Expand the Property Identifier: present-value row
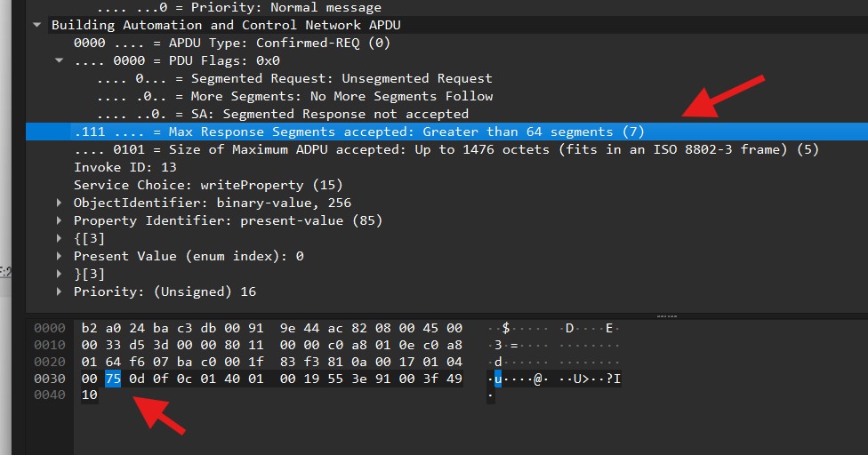This screenshot has height=455, width=868. coord(60,220)
